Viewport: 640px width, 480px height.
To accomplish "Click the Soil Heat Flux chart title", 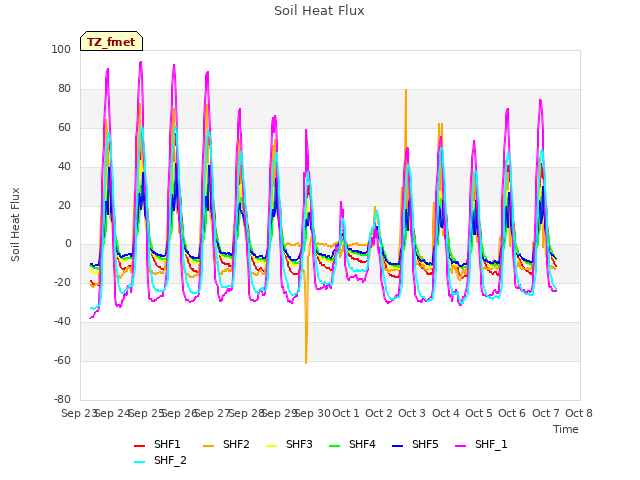I will [x=319, y=11].
